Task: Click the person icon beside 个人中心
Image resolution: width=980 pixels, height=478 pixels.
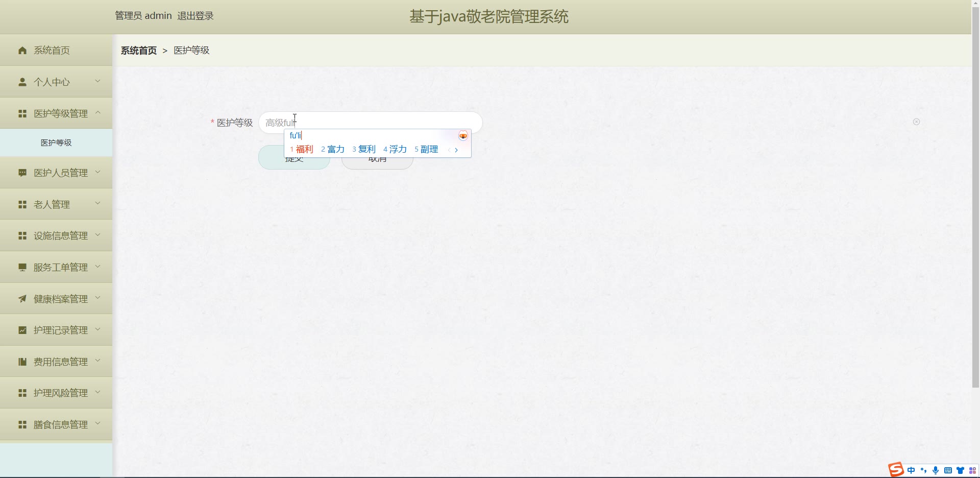Action: pyautogui.click(x=22, y=82)
